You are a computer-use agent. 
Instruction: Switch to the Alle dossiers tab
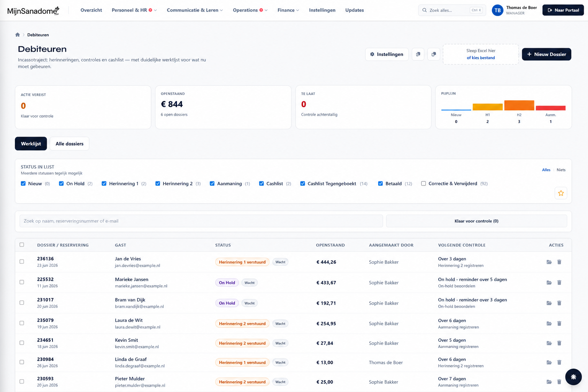pyautogui.click(x=69, y=144)
